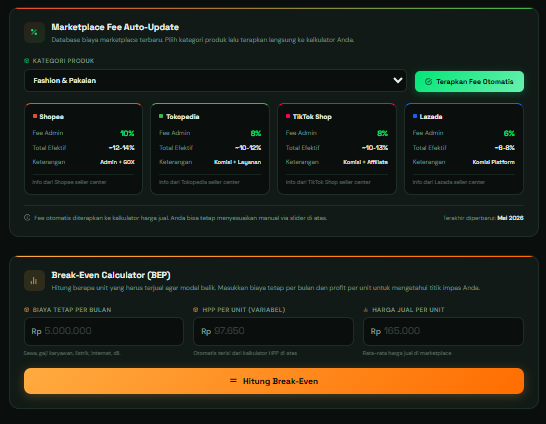Click the chevron arrow on category dropdown
Viewport: 546px width, 424px height.
(x=398, y=80)
